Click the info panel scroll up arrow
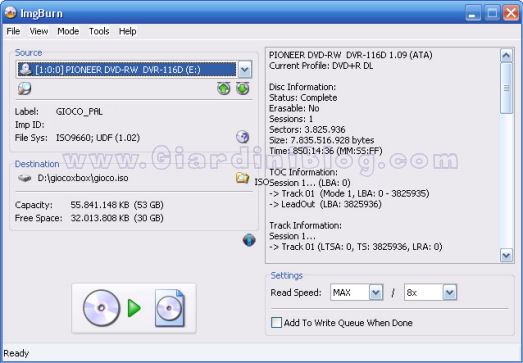Viewport: 523px width, 363px height. coord(506,55)
